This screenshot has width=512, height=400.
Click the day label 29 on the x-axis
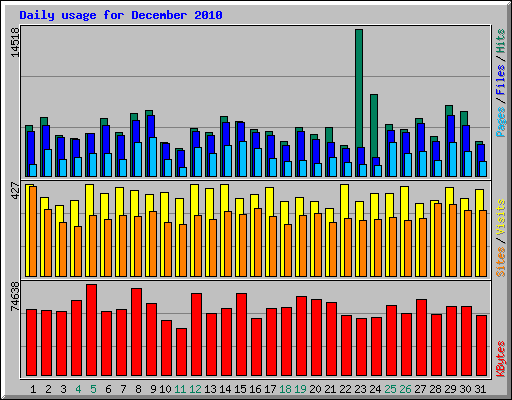pos(450,389)
